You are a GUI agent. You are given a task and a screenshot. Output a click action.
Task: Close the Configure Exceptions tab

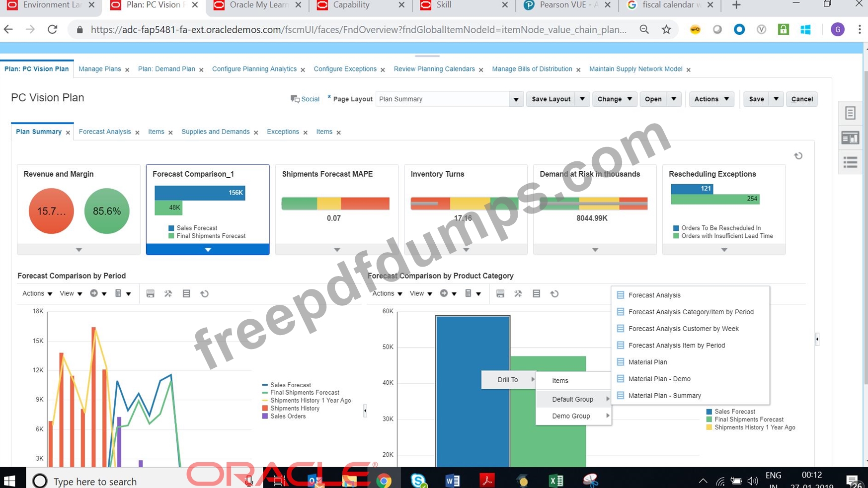383,70
